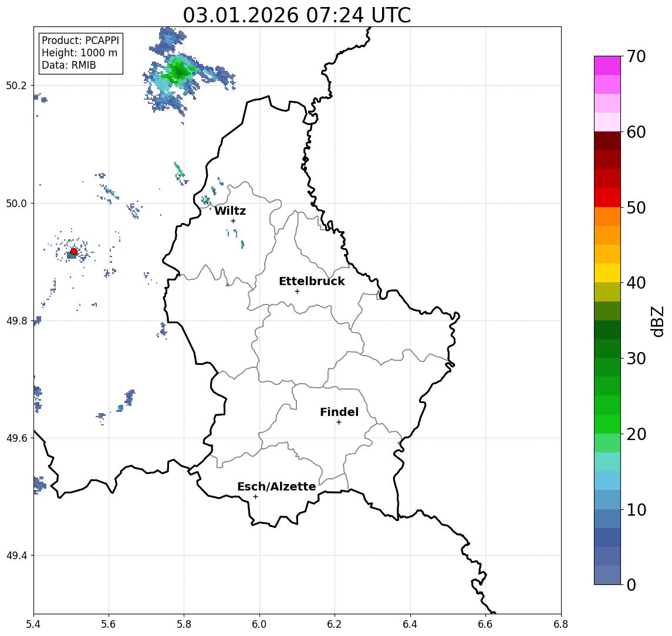Click the colorbar tick label 40
This screenshot has width=672, height=636.
[636, 283]
